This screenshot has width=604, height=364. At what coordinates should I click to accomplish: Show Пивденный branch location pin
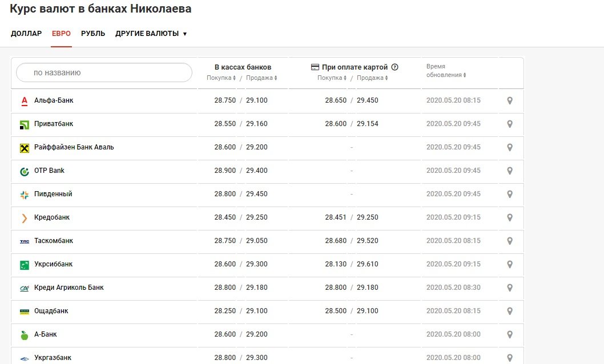(510, 195)
